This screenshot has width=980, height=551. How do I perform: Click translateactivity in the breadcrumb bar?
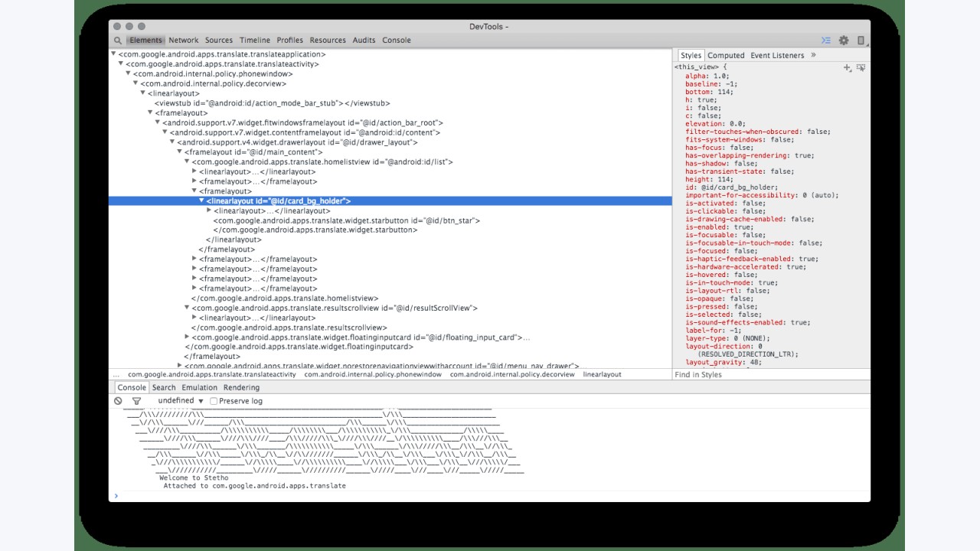212,375
